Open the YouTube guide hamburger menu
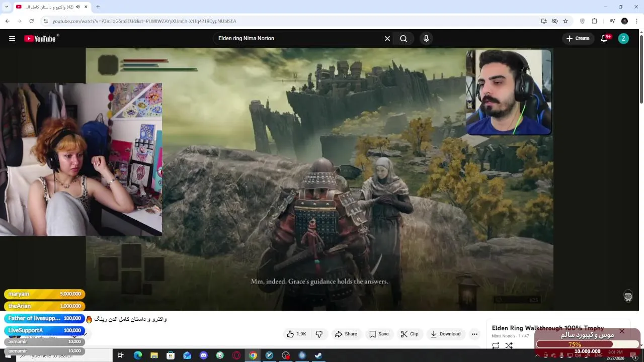 [x=12, y=39]
